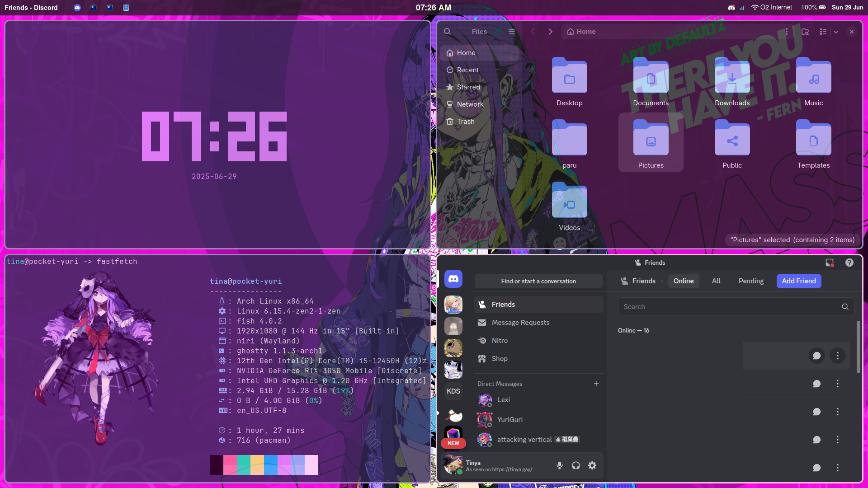Expand view options chevron in Files
The width and height of the screenshot is (868, 488).
pos(836,32)
